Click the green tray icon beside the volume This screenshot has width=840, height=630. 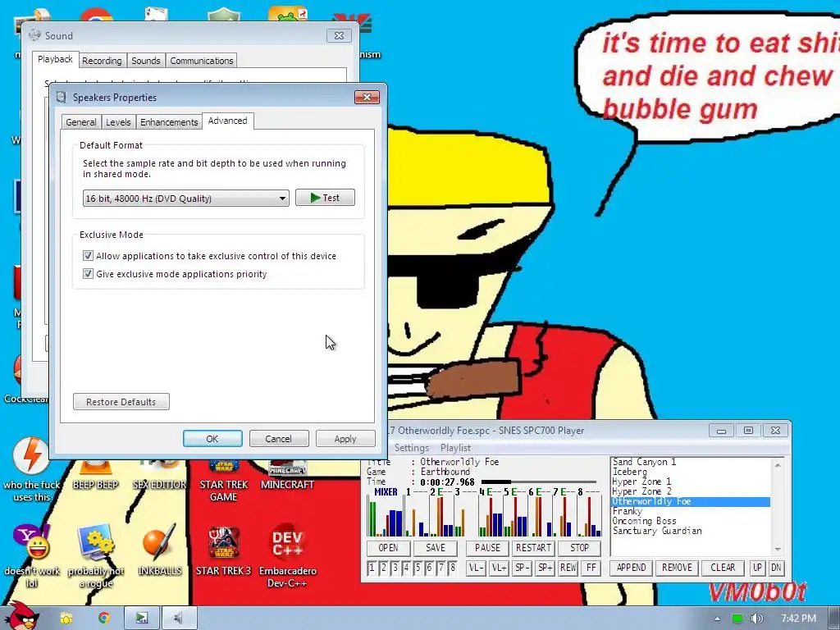tap(737, 619)
